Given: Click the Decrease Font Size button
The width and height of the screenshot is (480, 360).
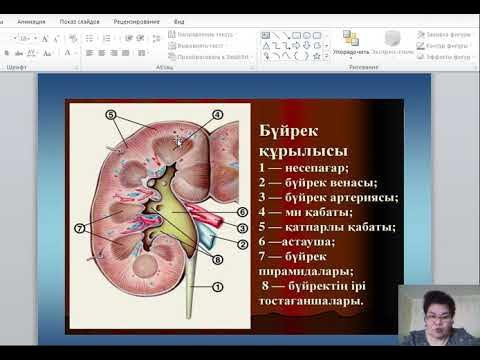Looking at the screenshot, I should (x=56, y=39).
